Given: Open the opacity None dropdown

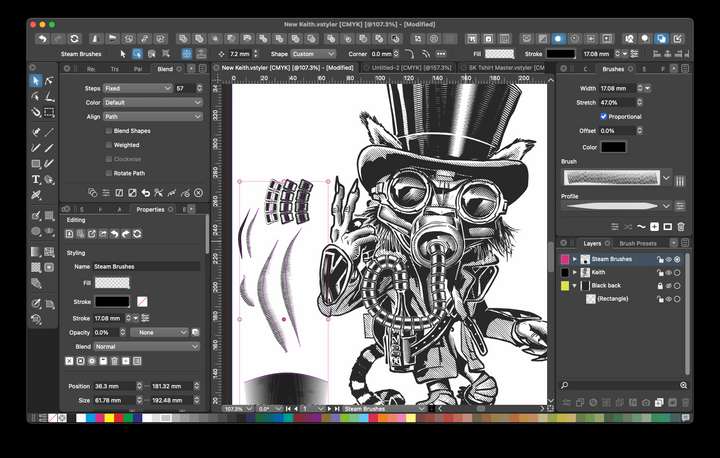Looking at the screenshot, I should click(159, 333).
